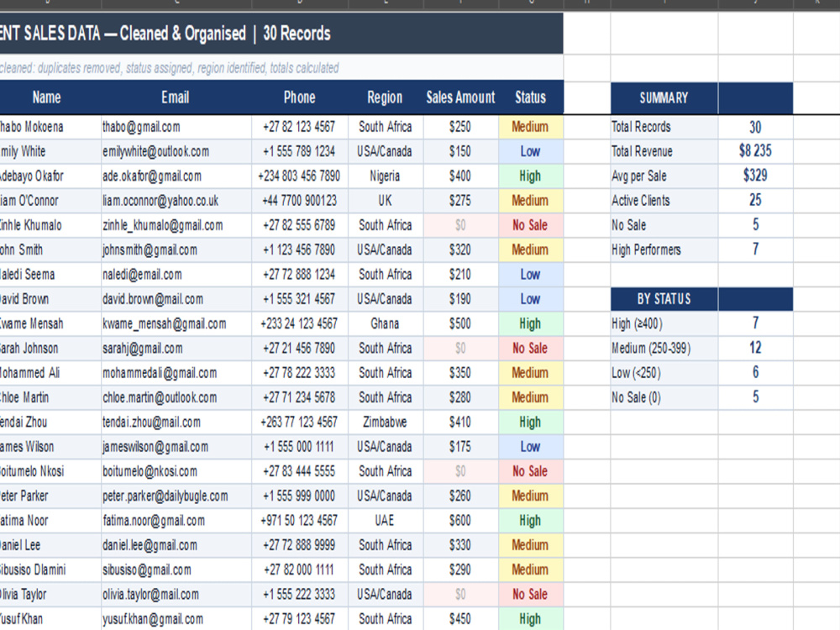
Task: Click Thabo Mokoena's Medium status cell
Action: pos(530,127)
